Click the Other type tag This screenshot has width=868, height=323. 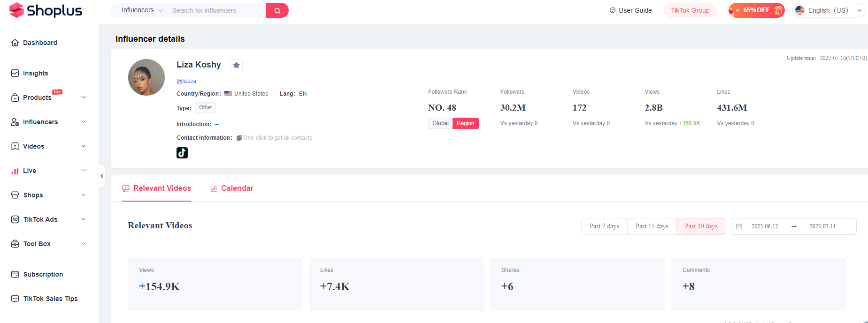click(206, 107)
